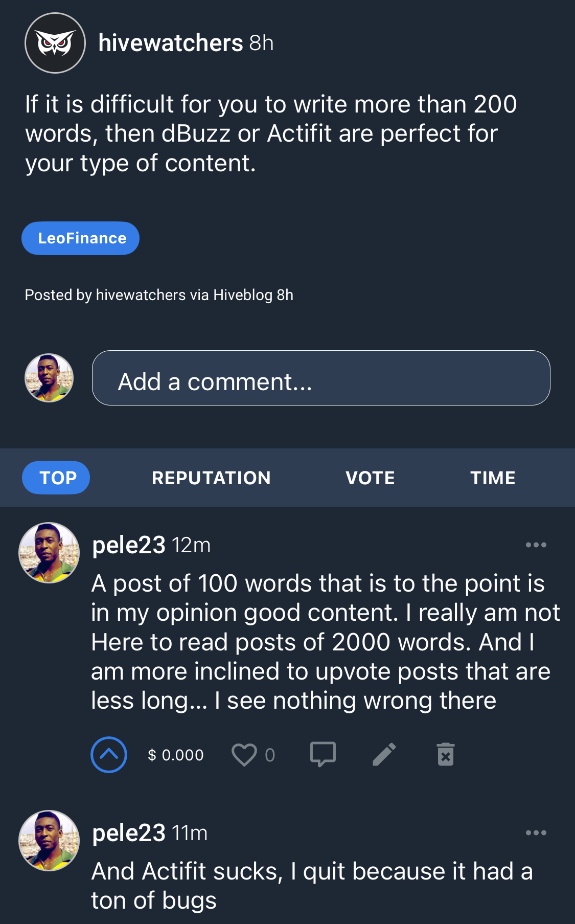
Task: Sort comments by REPUTATION
Action: tap(211, 478)
